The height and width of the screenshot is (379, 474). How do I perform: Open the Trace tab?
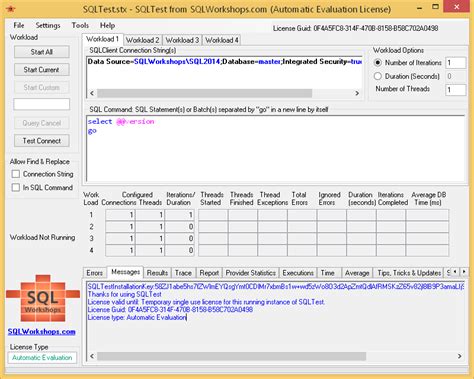pos(183,273)
